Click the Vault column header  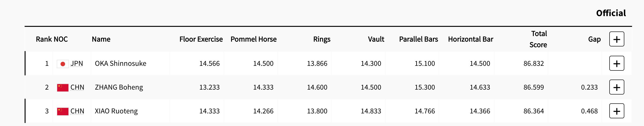[x=376, y=39]
